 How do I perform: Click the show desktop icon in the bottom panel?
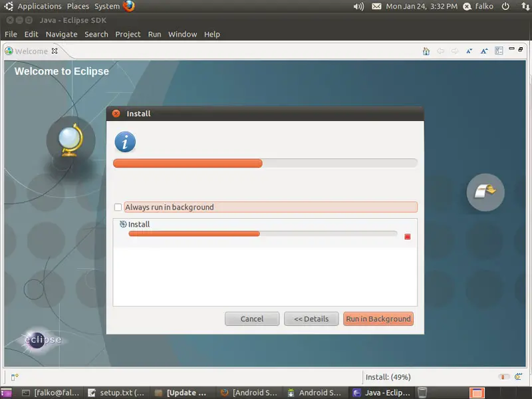[x=6, y=393]
